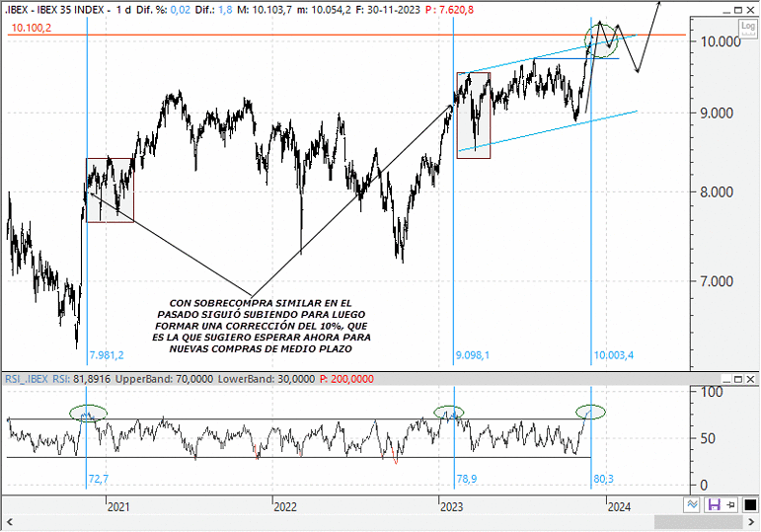Click the '10.100,2' orange level label
Viewport: 761px width, 532px height.
coord(32,29)
